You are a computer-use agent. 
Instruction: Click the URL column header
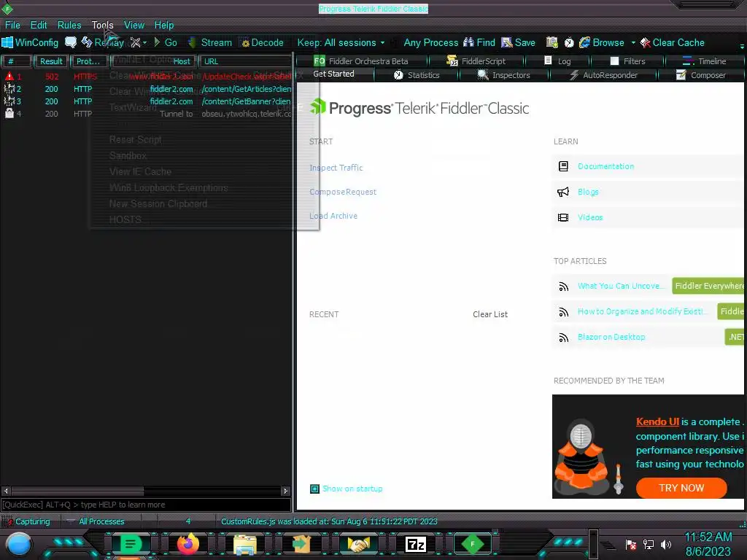pyautogui.click(x=245, y=61)
